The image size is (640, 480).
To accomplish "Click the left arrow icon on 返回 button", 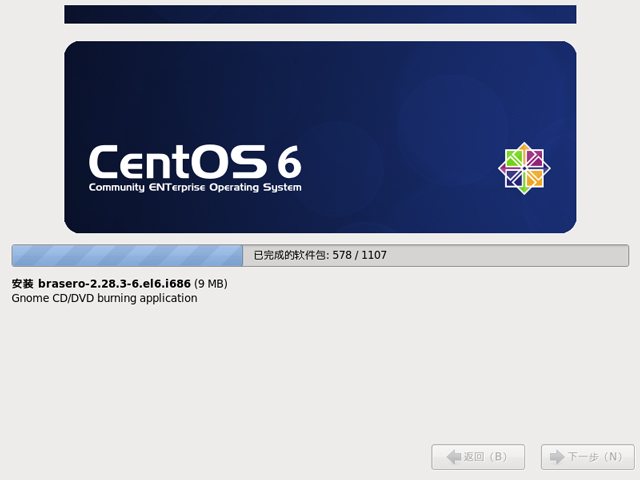I will click(450, 457).
